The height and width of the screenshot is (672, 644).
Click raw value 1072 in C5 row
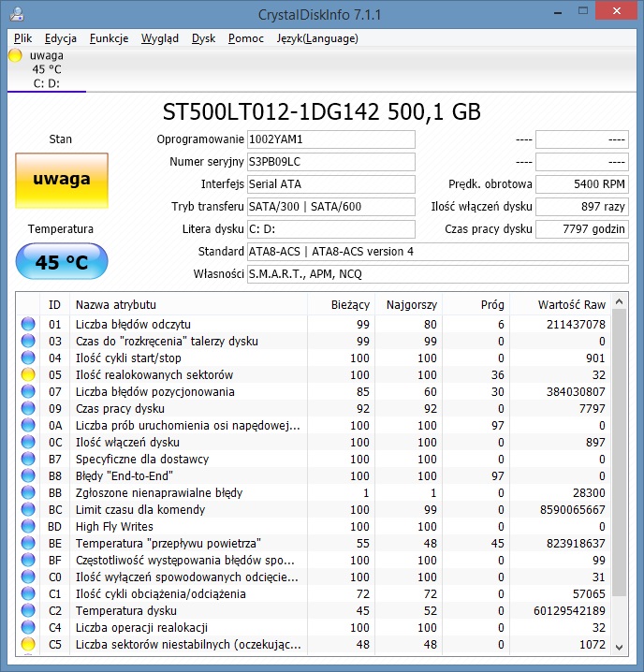(x=593, y=644)
